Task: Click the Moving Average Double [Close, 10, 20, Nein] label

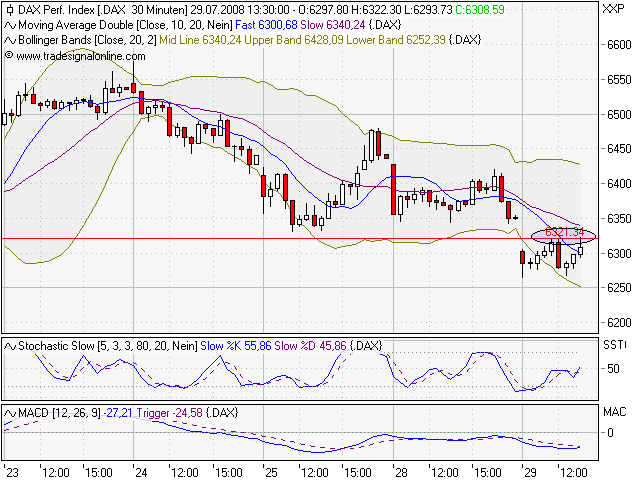Action: tap(125, 25)
